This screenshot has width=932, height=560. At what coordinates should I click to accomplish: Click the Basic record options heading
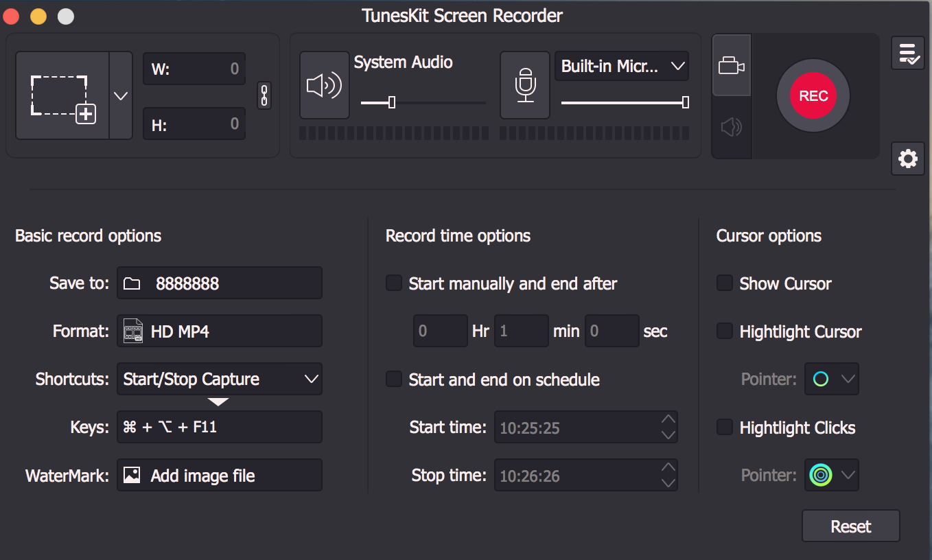coord(89,236)
